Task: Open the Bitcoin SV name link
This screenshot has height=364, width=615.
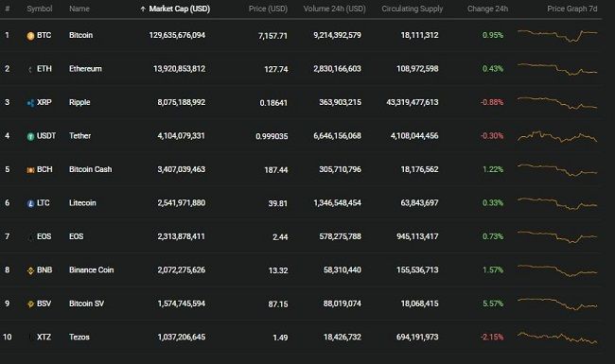Action: point(86,303)
